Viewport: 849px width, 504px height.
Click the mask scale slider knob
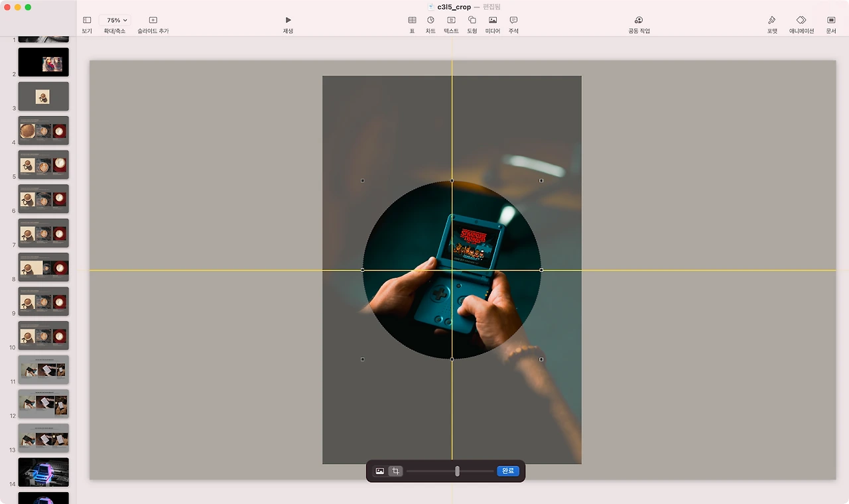457,471
